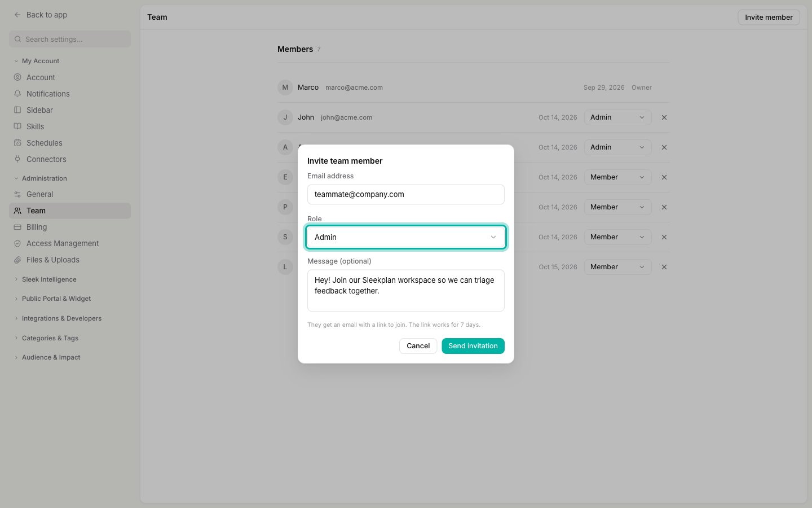
Task: Click the Sep 29, 2026 date
Action: (604, 87)
